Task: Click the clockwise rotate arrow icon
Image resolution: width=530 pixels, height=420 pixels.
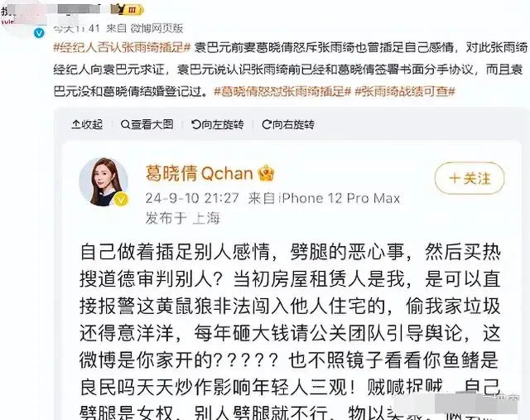Action: (267, 125)
